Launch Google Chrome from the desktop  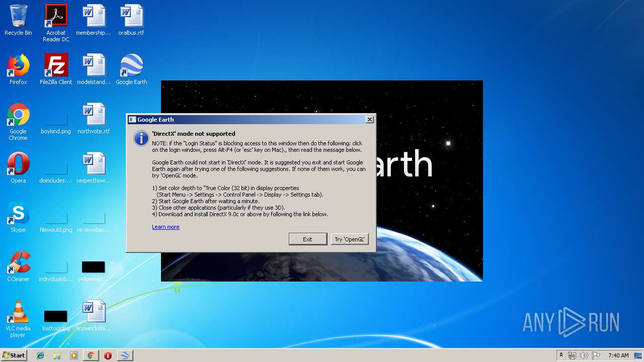18,122
